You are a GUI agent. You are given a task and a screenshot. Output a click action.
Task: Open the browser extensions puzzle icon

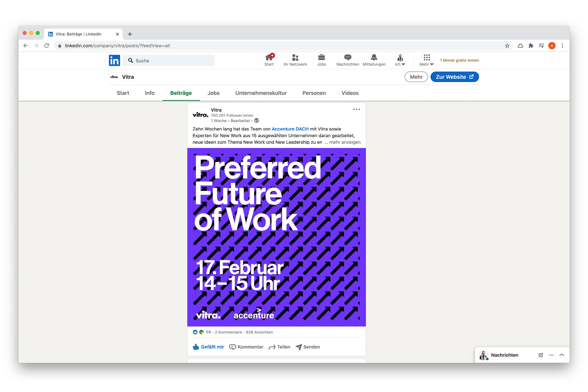531,46
